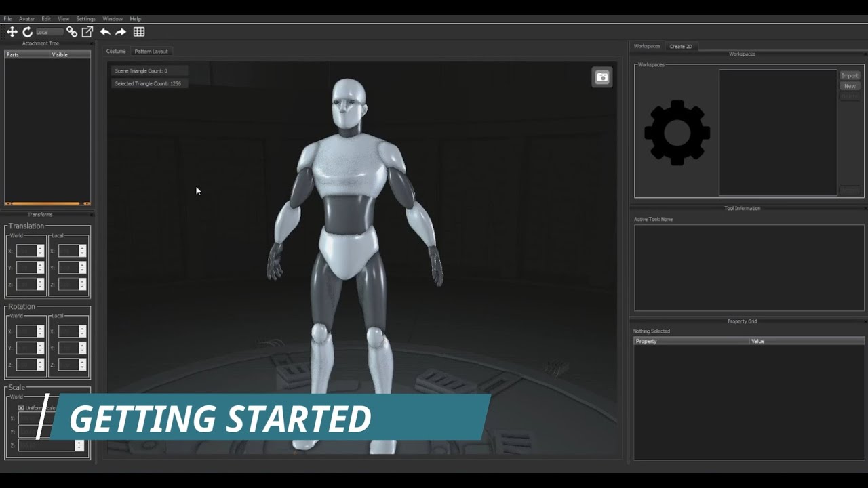Open the Avatar menu
Image resolution: width=868 pixels, height=488 pixels.
[26, 19]
